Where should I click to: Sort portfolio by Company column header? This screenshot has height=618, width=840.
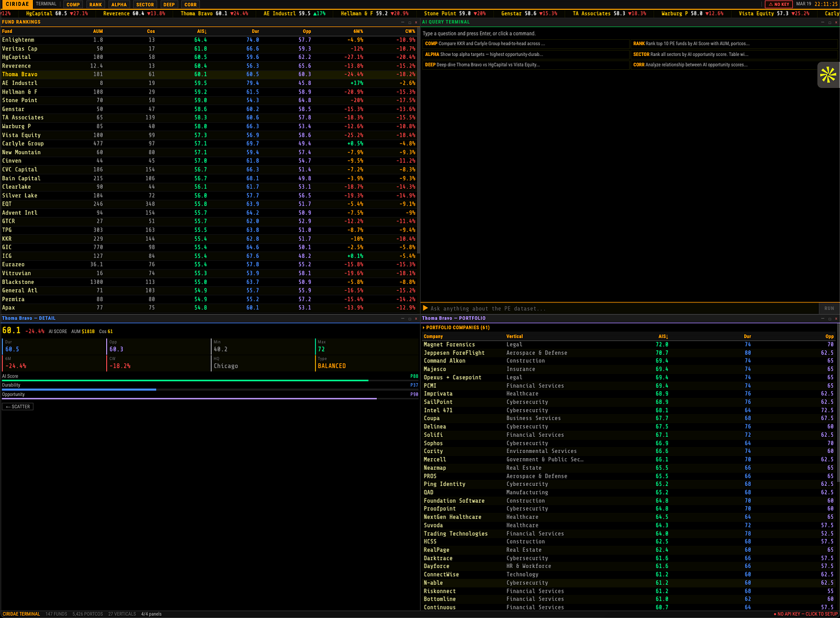(433, 336)
